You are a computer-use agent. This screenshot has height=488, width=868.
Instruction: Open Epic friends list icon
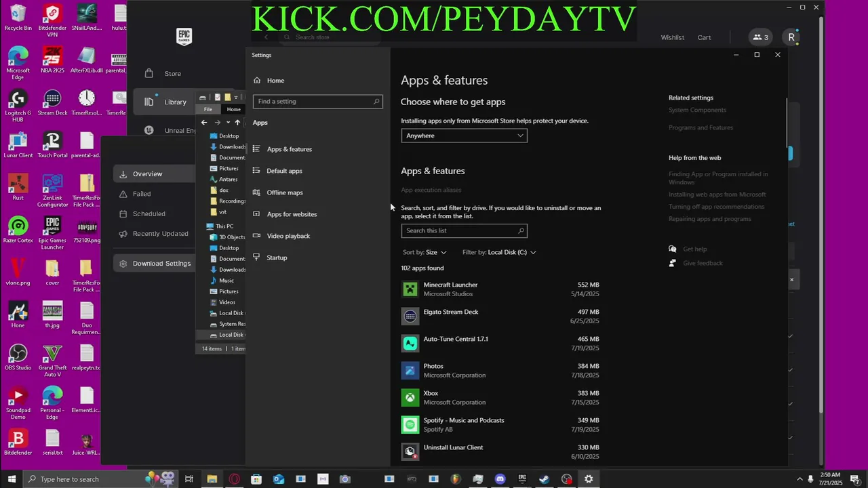pos(760,37)
